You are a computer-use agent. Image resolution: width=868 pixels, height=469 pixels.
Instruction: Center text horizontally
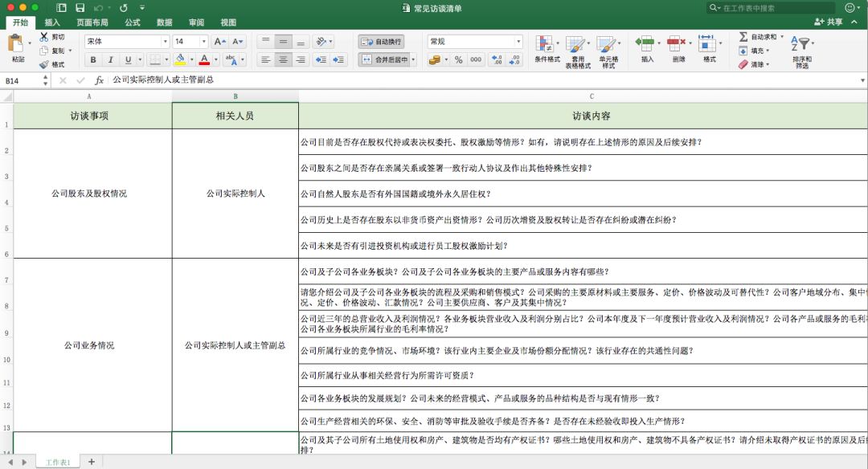[x=283, y=59]
